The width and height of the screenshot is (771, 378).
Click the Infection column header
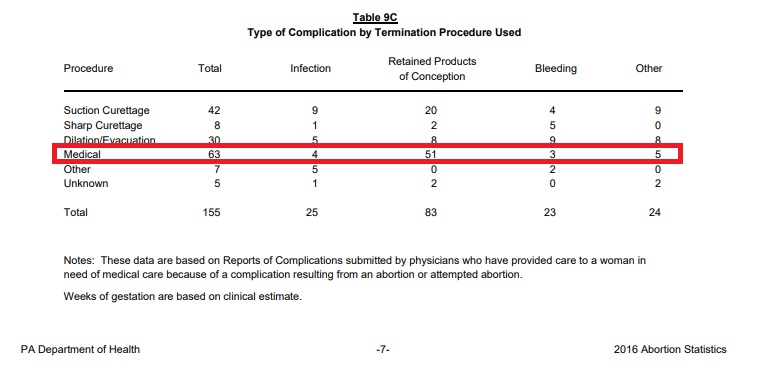click(310, 68)
